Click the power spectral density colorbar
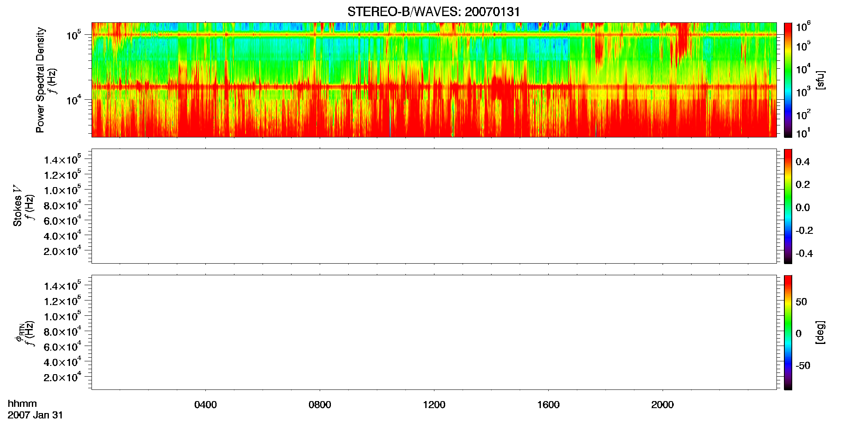Viewport: 868px width, 447px height. (x=788, y=80)
